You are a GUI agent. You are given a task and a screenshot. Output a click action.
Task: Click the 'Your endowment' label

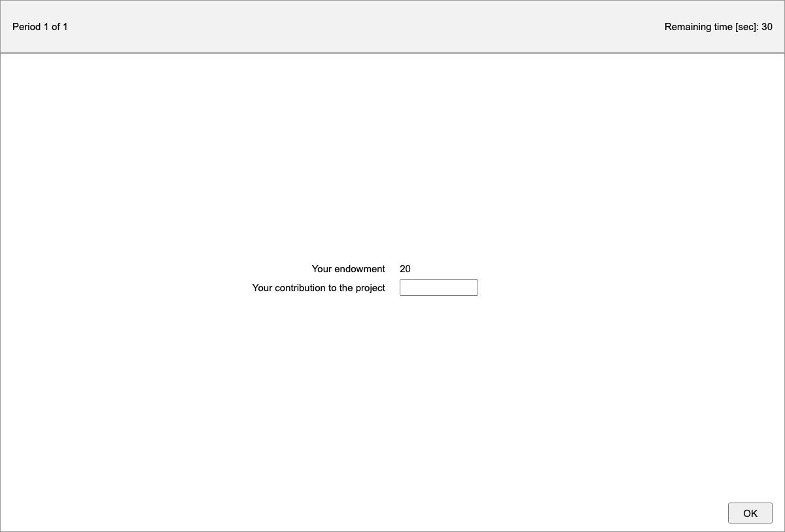(349, 269)
